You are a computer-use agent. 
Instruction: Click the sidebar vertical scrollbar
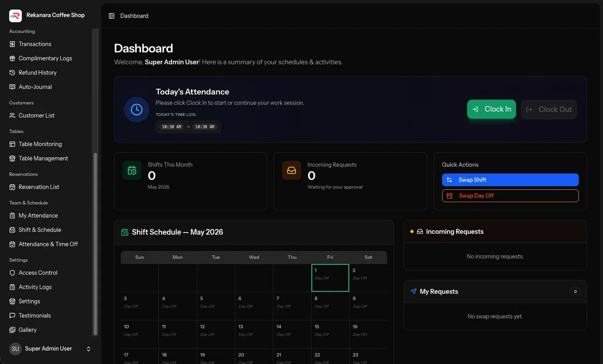pyautogui.click(x=95, y=244)
